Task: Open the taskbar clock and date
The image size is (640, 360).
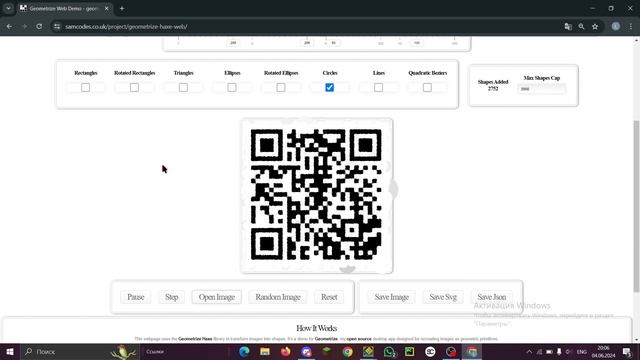Action: (603, 351)
